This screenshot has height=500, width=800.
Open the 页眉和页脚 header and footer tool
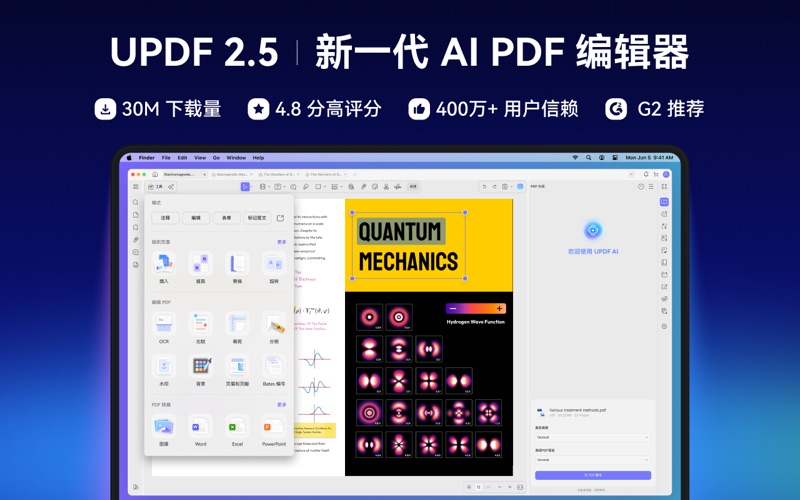(x=237, y=370)
